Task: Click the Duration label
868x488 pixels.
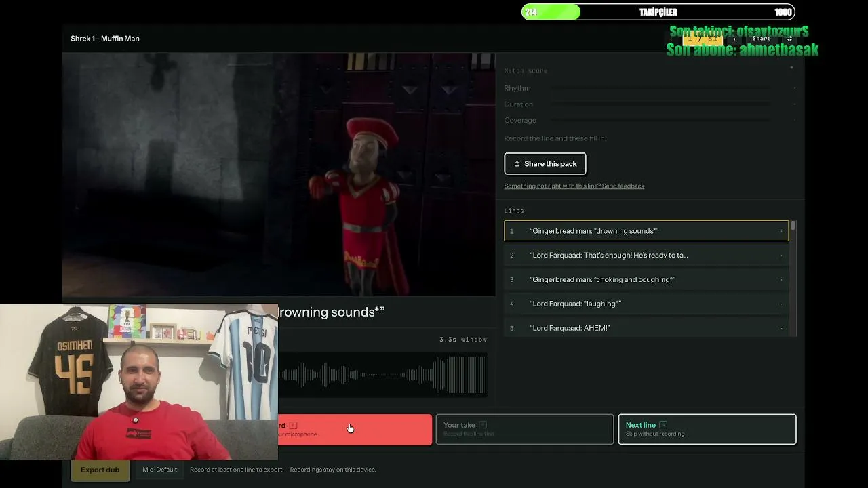Action: point(519,104)
